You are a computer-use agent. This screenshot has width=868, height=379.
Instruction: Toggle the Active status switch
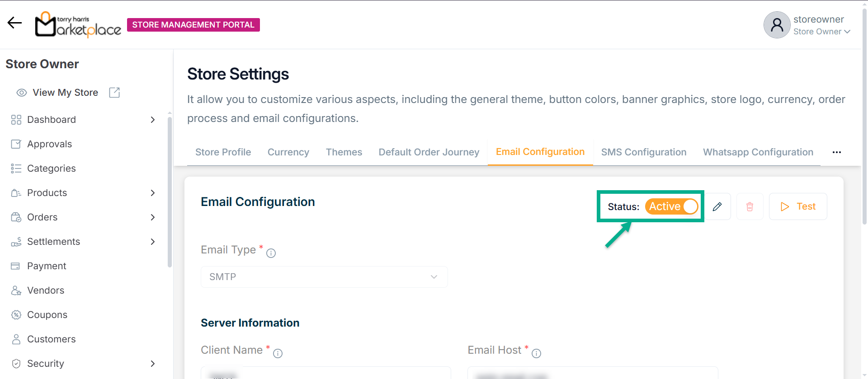tap(671, 206)
